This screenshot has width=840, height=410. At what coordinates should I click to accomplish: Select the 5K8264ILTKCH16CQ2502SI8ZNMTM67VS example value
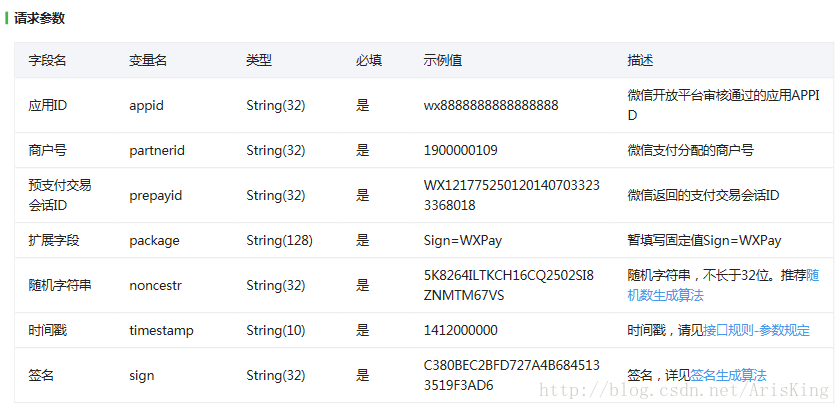508,285
